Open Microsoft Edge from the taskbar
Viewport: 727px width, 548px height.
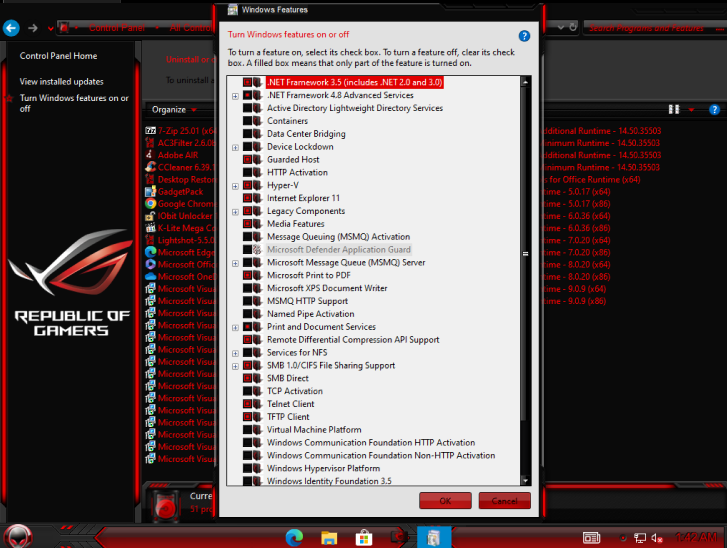tap(294, 538)
